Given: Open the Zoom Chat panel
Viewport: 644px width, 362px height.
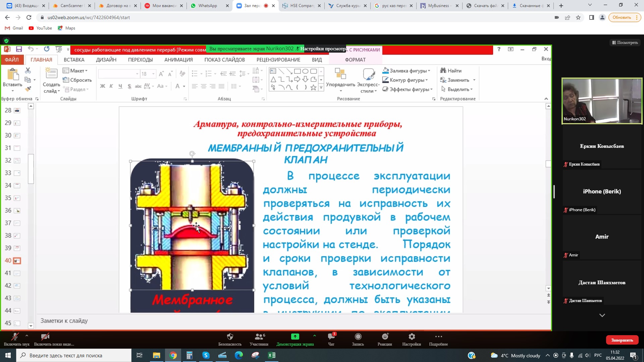Looking at the screenshot, I should (x=331, y=337).
